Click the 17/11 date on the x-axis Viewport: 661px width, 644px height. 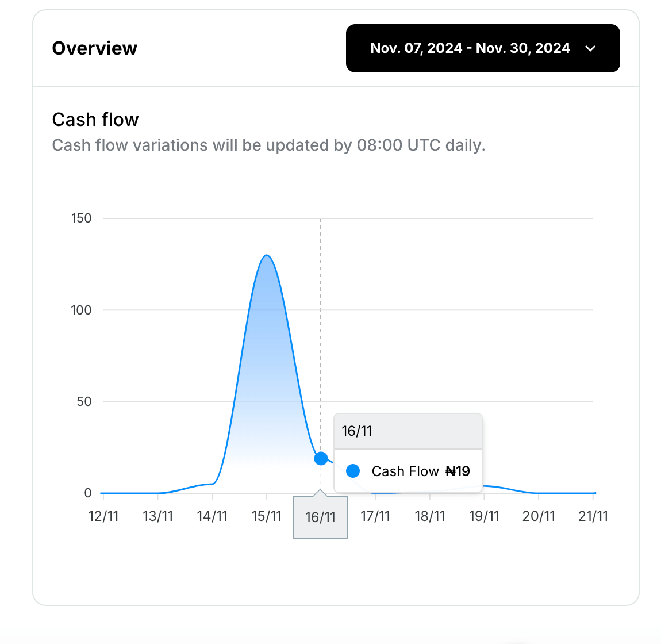coord(375,516)
